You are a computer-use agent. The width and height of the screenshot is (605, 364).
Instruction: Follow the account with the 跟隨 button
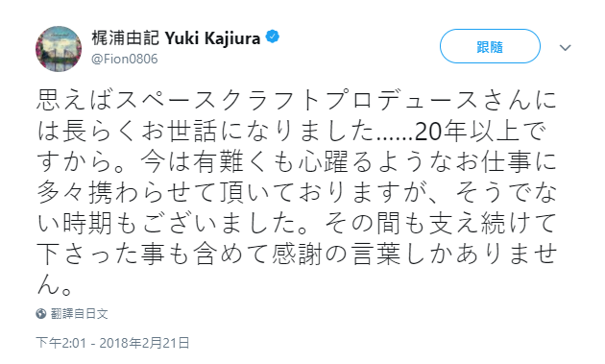click(490, 46)
